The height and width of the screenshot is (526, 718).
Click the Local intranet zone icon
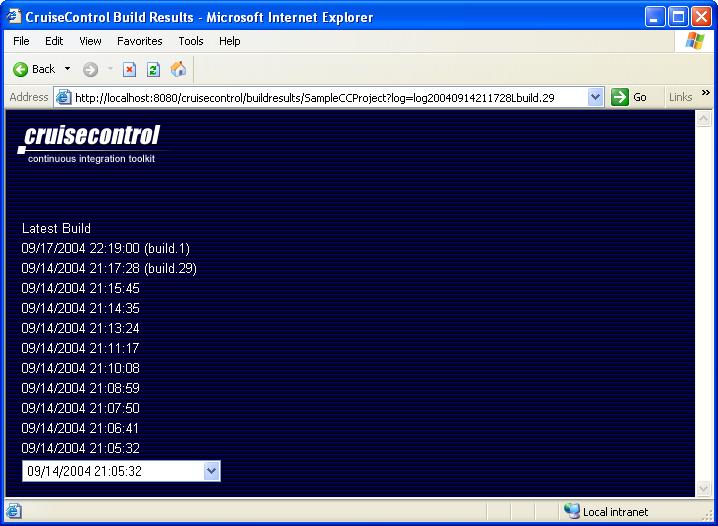(x=571, y=510)
